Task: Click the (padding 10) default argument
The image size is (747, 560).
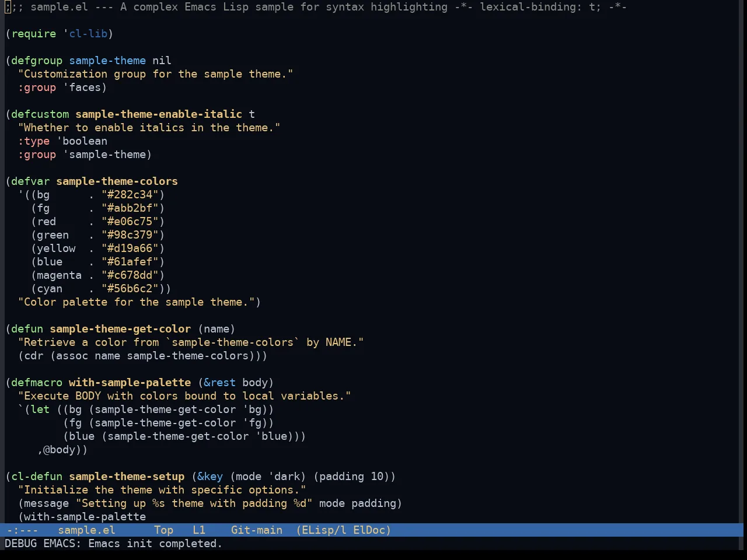Action: 351,477
